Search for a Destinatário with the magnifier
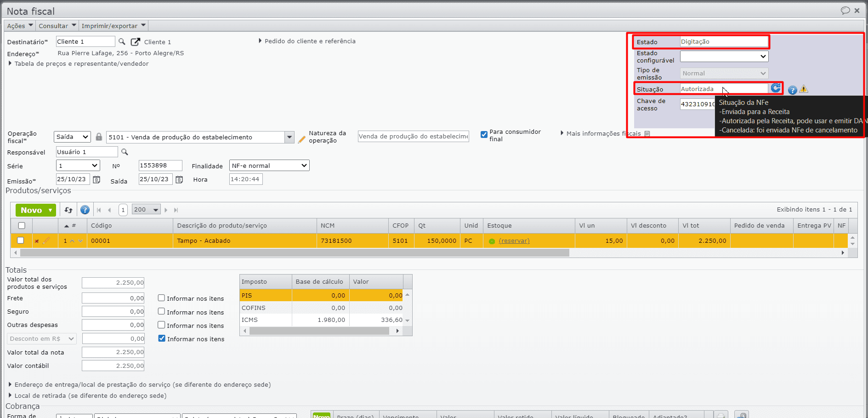The image size is (868, 418). click(x=122, y=42)
